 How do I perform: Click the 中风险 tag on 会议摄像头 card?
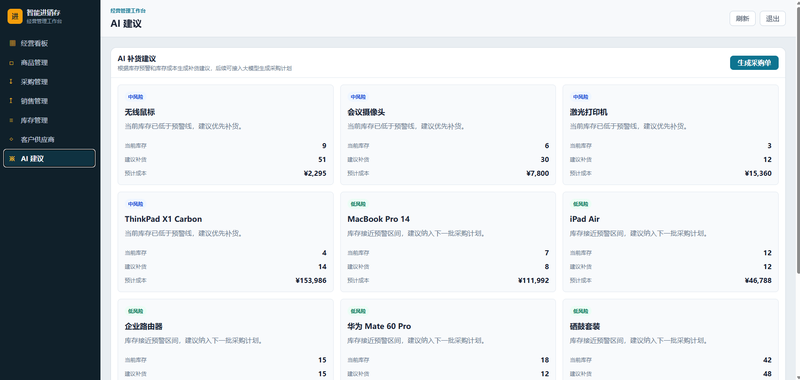click(x=358, y=97)
